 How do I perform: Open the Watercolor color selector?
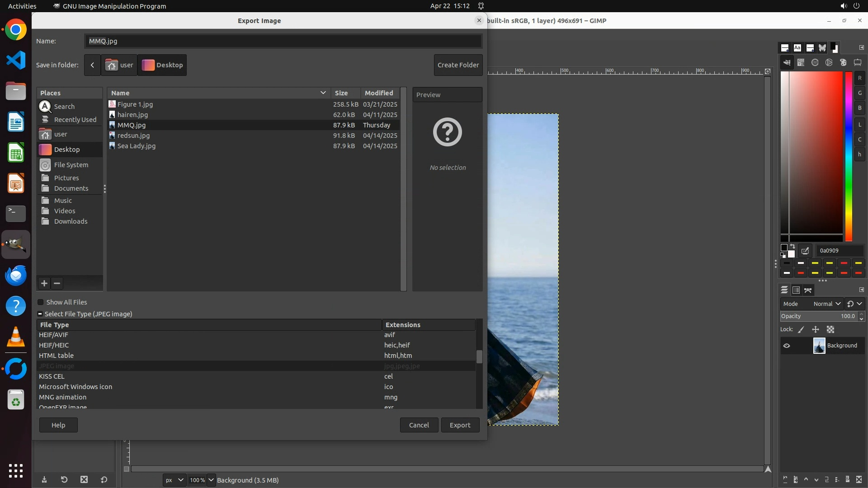tap(815, 63)
